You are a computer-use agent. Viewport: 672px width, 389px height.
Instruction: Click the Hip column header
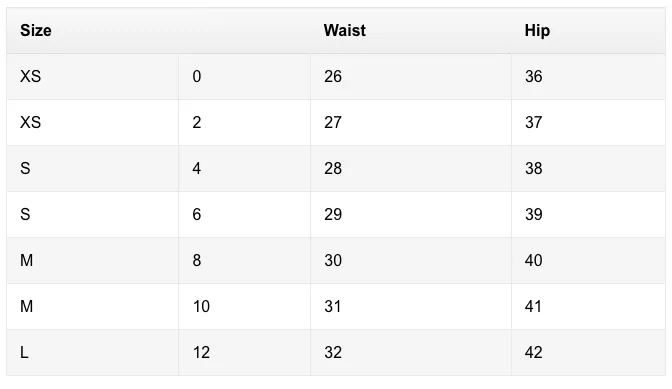(x=588, y=30)
